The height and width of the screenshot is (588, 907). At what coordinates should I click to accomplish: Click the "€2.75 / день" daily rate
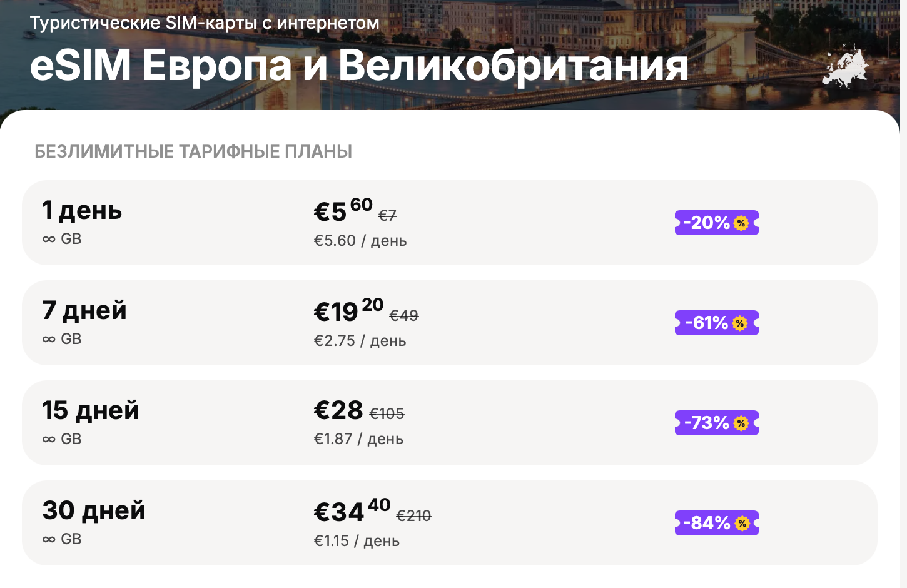click(x=360, y=340)
